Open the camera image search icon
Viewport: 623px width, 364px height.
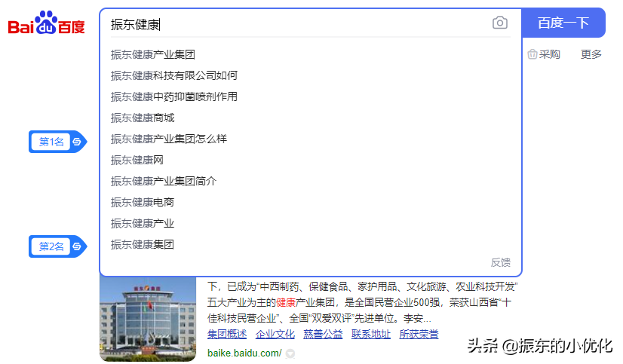click(500, 23)
